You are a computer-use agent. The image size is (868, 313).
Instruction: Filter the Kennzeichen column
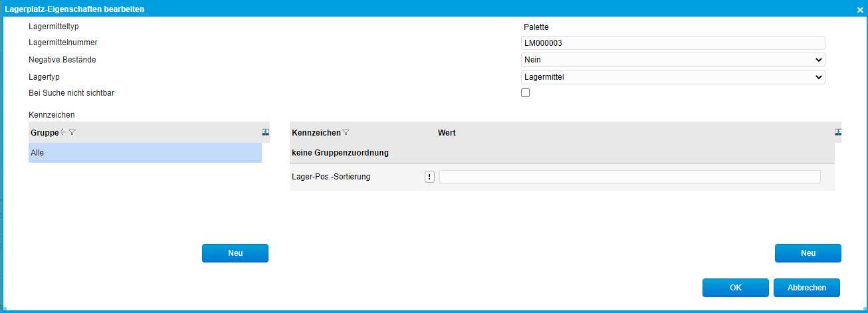click(x=346, y=133)
